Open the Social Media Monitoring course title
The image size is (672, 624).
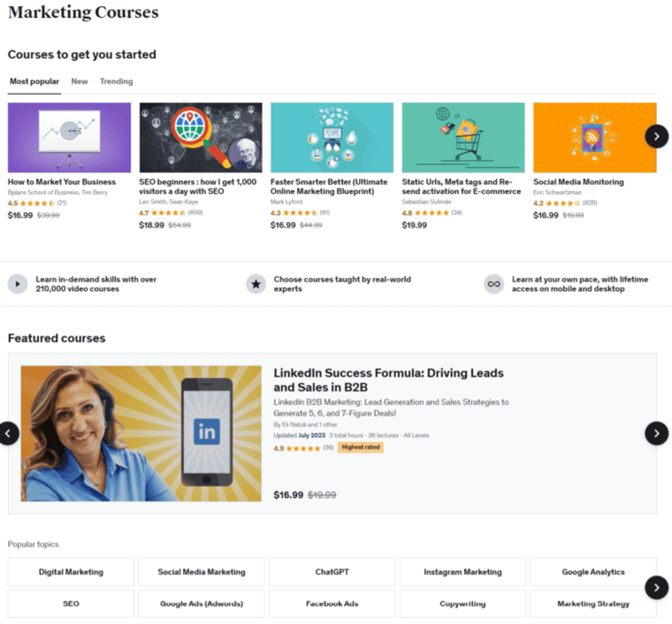pos(578,182)
